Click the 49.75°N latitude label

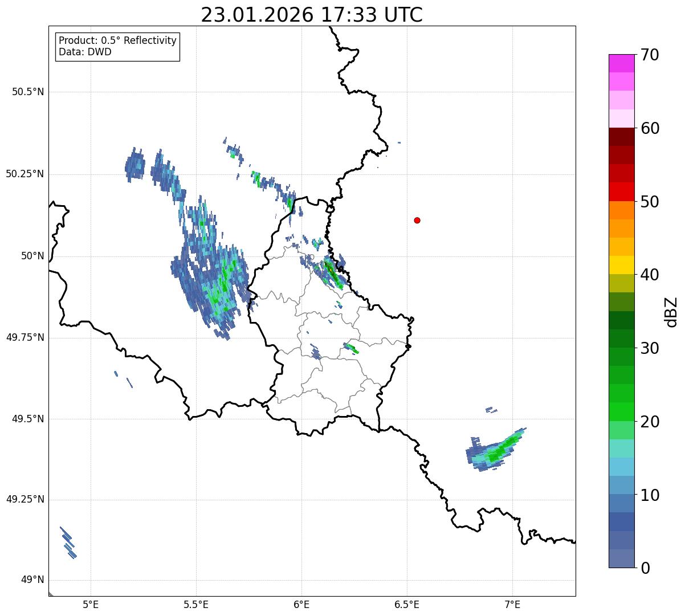coord(25,337)
